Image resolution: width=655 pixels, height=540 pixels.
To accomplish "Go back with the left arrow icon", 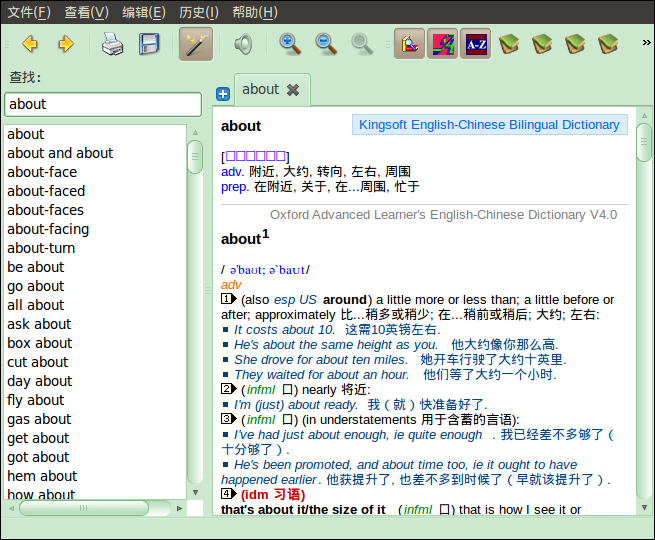I will tap(30, 44).
